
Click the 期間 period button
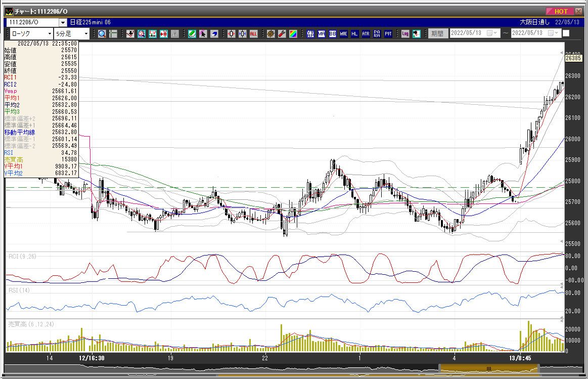pos(437,34)
